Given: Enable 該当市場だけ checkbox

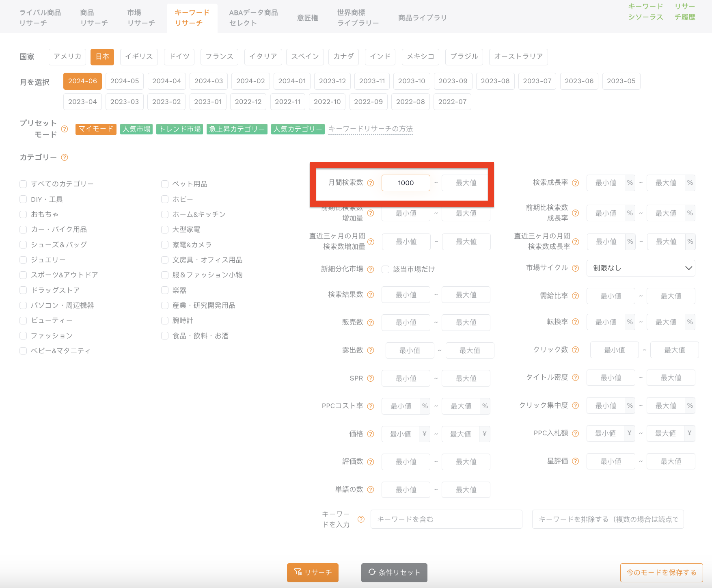Looking at the screenshot, I should click(386, 269).
